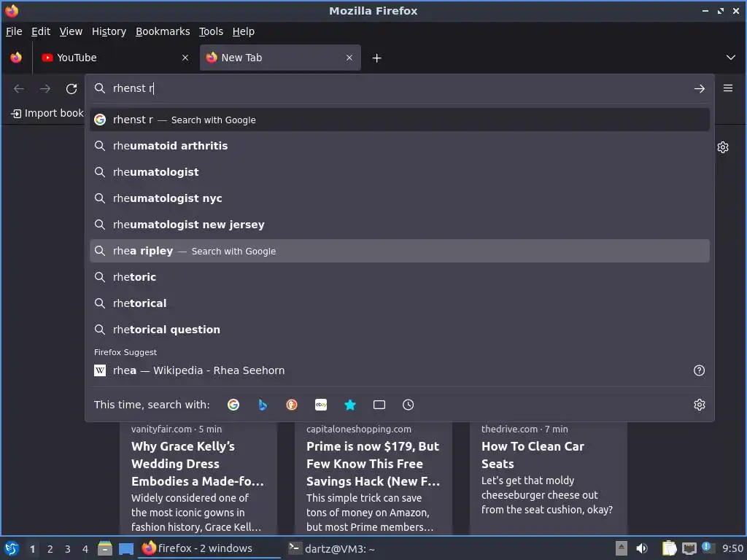Switch to the YouTube tab
This screenshot has width=747, height=560.
[115, 58]
